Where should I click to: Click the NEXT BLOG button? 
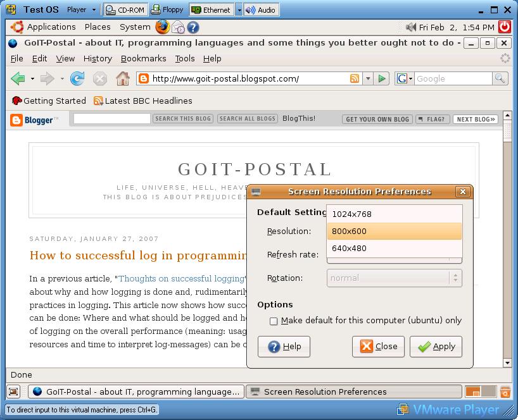coord(476,120)
